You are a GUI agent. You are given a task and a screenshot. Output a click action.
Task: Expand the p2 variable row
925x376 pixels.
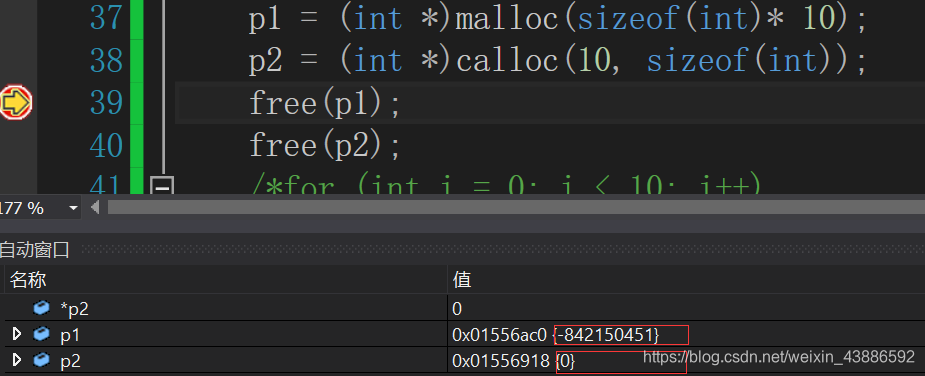(x=17, y=359)
